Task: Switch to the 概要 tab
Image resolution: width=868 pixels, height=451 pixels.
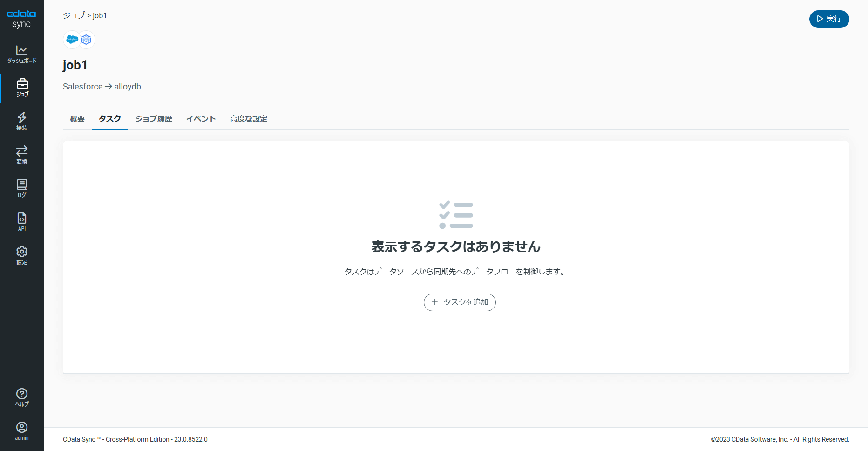Action: [x=77, y=119]
